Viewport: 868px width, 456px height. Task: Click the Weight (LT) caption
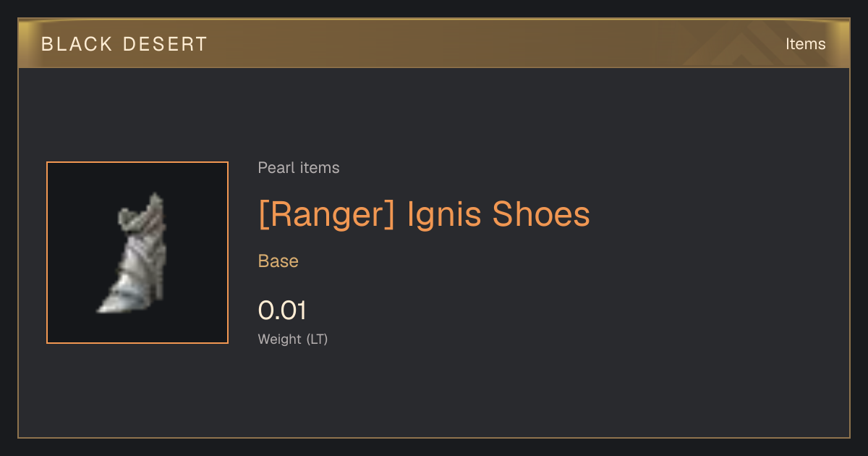293,339
